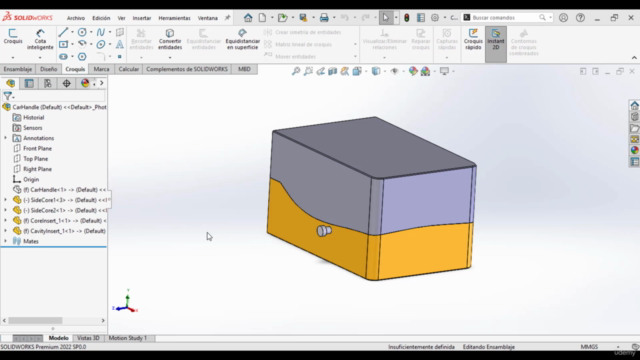Select the corner Rectangle sketch tool
Image resolution: width=640 pixels, height=360 pixels.
tap(63, 44)
